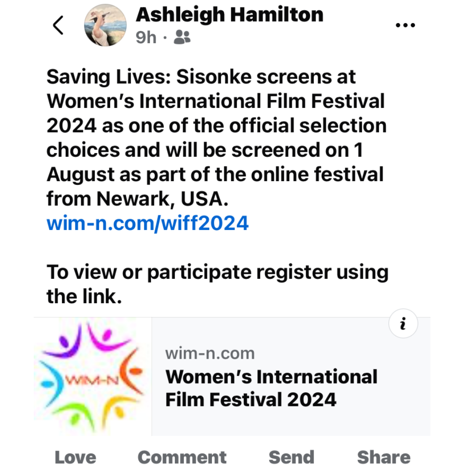Share this film festival post
468x476 pixels.
(x=384, y=457)
